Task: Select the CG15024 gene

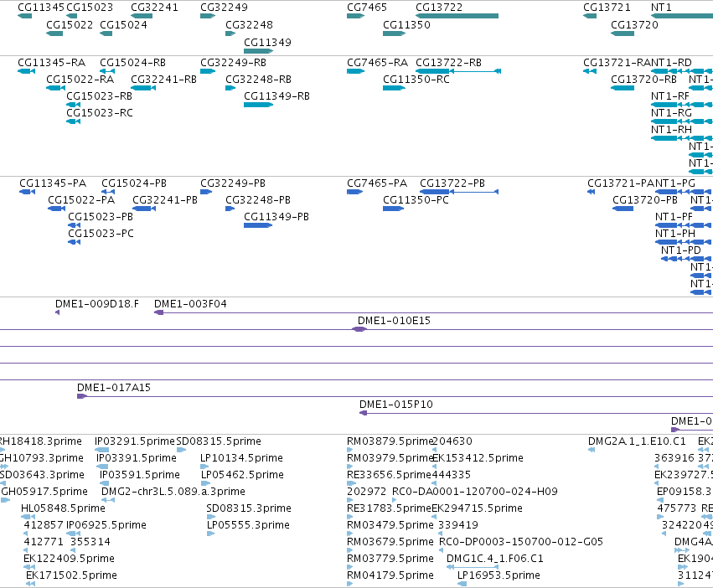Action: [x=106, y=34]
